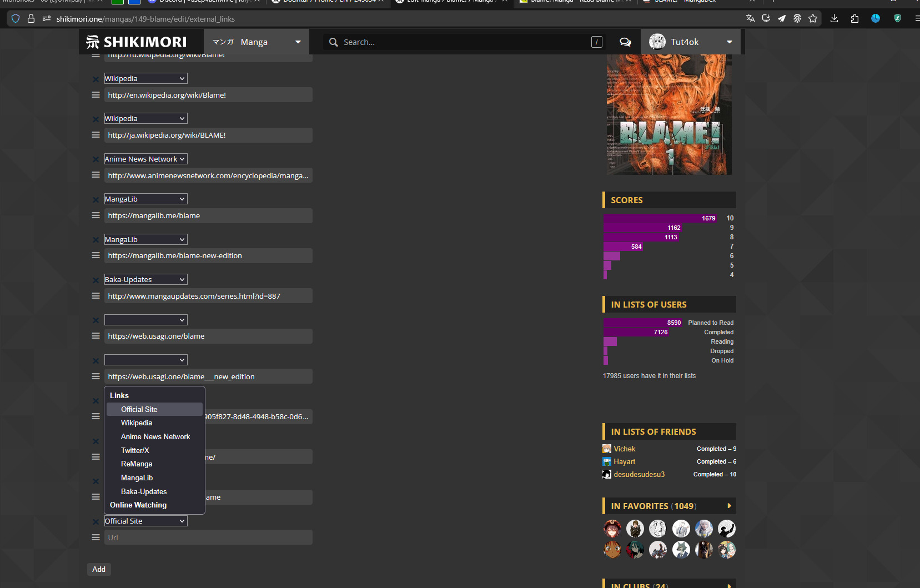920x588 pixels.
Task: Open Vichek's profile in friends list
Action: click(x=624, y=449)
